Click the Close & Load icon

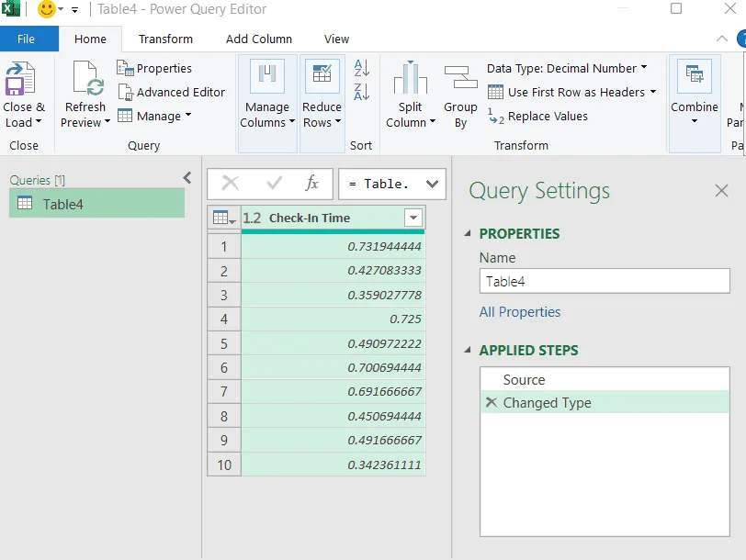(x=19, y=79)
